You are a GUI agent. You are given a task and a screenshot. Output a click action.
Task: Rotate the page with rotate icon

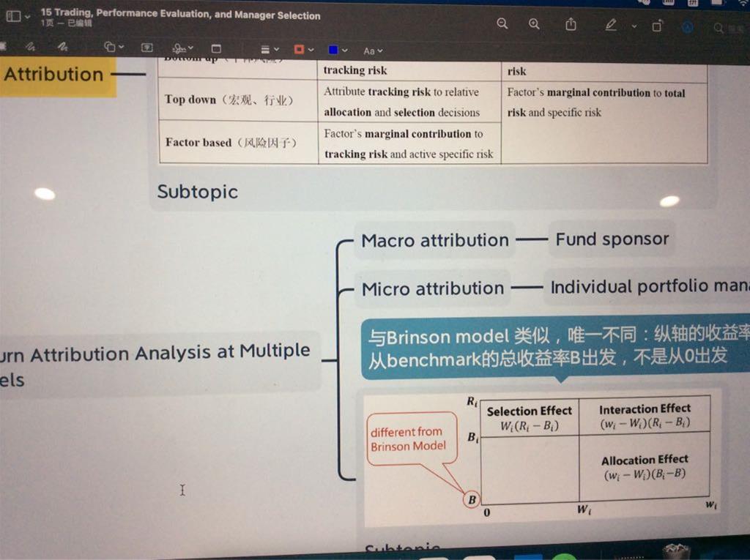(x=657, y=26)
